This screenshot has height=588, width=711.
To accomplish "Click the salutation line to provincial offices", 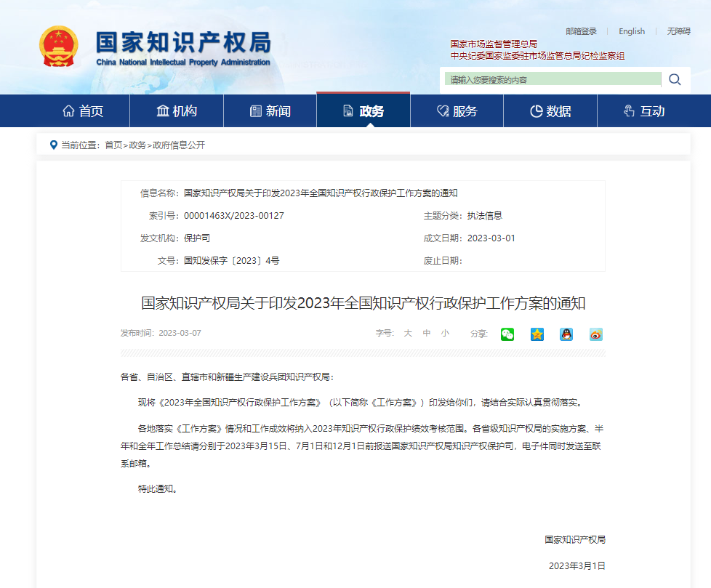I will pos(227,376).
